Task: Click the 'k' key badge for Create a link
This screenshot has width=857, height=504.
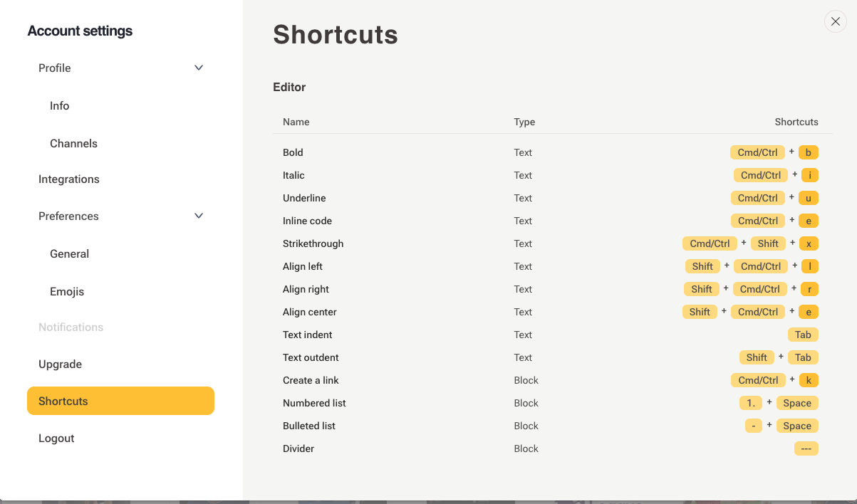Action: (809, 380)
